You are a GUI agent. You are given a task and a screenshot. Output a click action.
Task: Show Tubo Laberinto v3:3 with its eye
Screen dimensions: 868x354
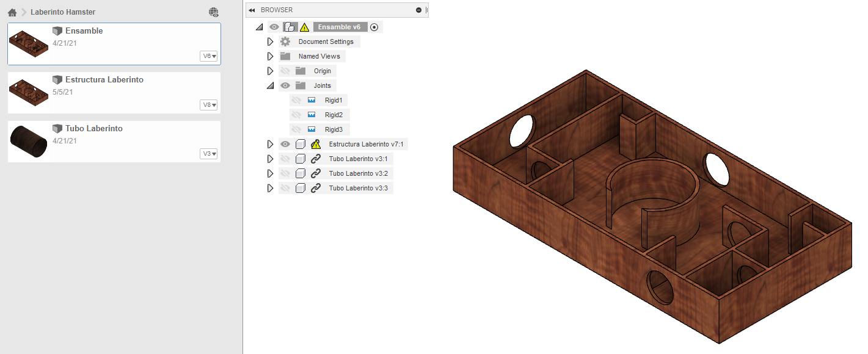285,188
